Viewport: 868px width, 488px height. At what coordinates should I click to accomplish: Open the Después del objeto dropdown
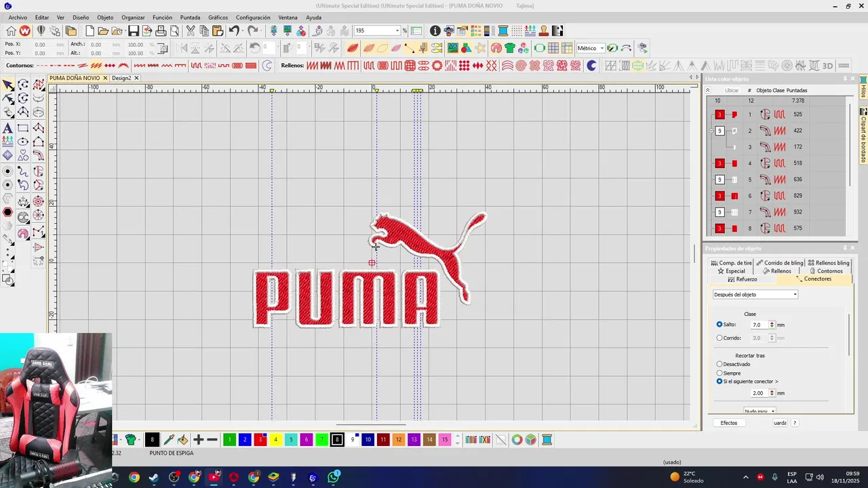pyautogui.click(x=795, y=295)
